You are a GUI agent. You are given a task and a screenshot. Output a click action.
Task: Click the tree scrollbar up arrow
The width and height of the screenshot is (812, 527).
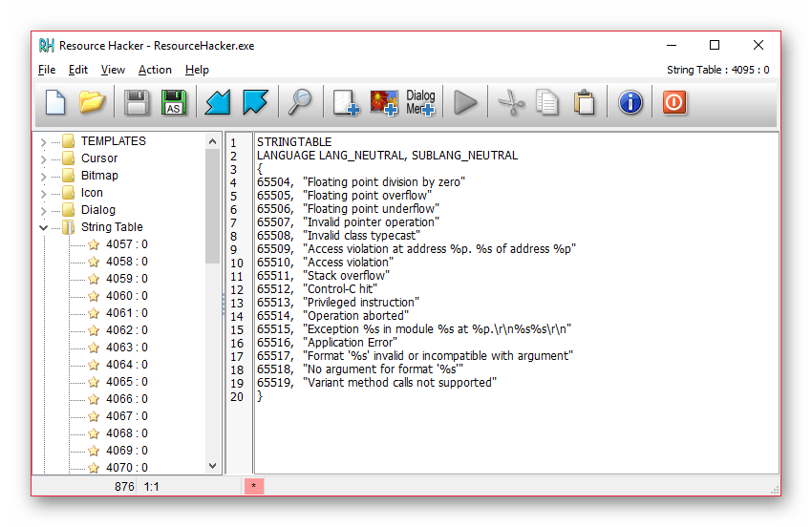[212, 141]
